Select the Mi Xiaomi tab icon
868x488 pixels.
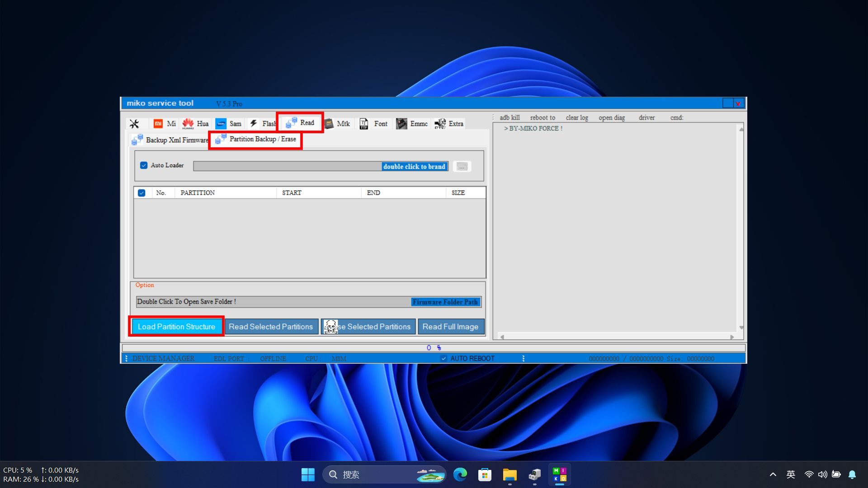[x=158, y=124]
